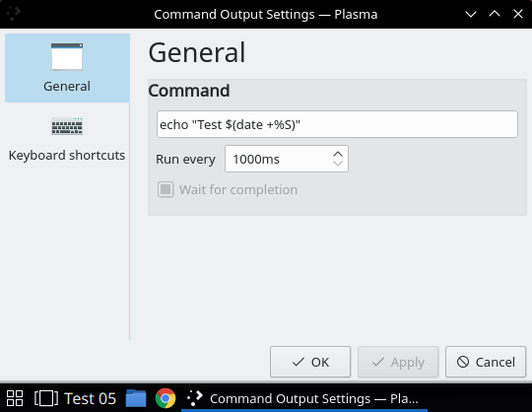Launch Google Chrome from the taskbar

pos(166,398)
